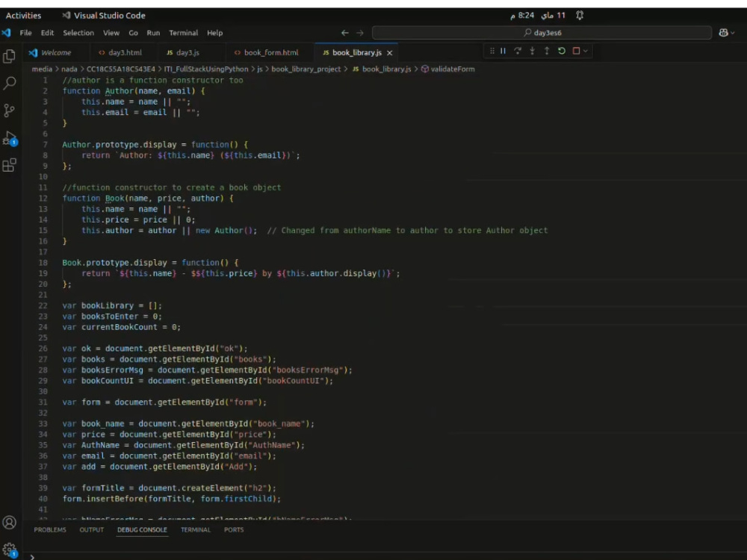The width and height of the screenshot is (747, 560).
Task: Grab the debug toolbar drag handle
Action: point(492,51)
